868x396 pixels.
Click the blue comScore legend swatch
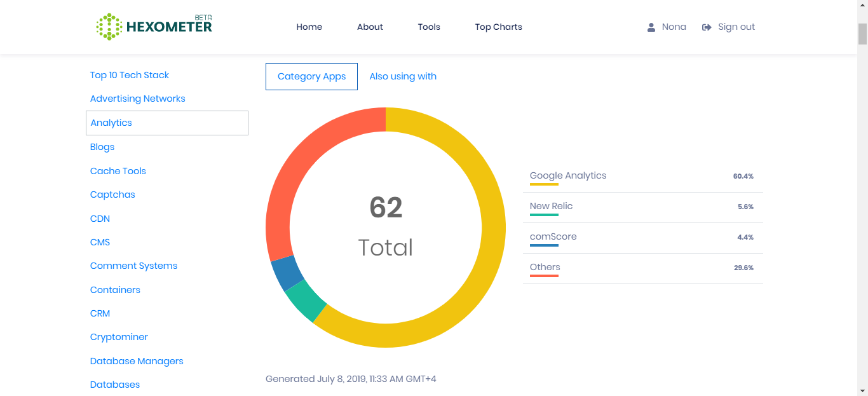pyautogui.click(x=544, y=245)
